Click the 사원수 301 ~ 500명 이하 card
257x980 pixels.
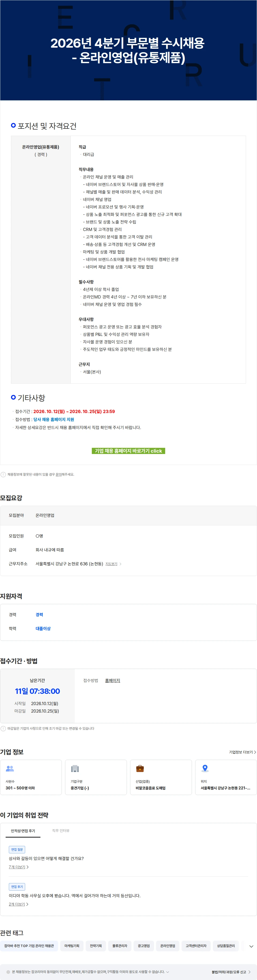pos(31,777)
